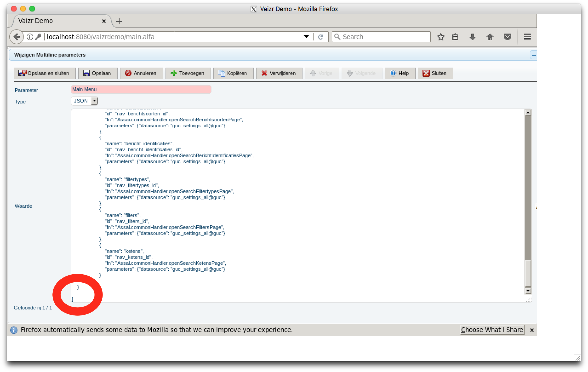Show bookmarks list icon
The image size is (588, 372).
point(455,37)
